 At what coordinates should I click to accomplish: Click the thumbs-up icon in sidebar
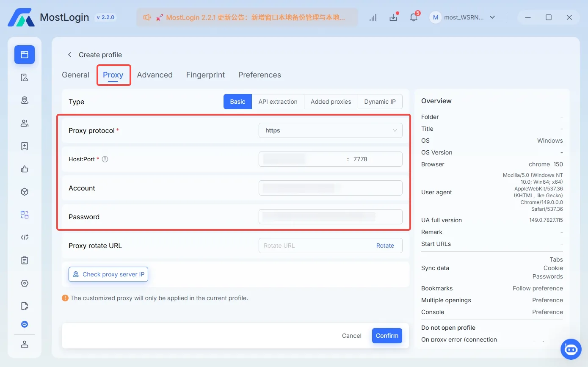click(x=25, y=169)
